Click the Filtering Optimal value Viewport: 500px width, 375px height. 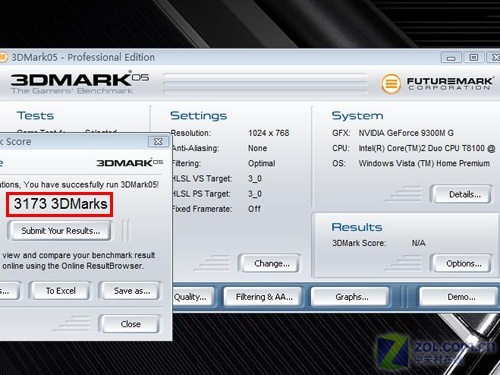pyautogui.click(x=262, y=163)
